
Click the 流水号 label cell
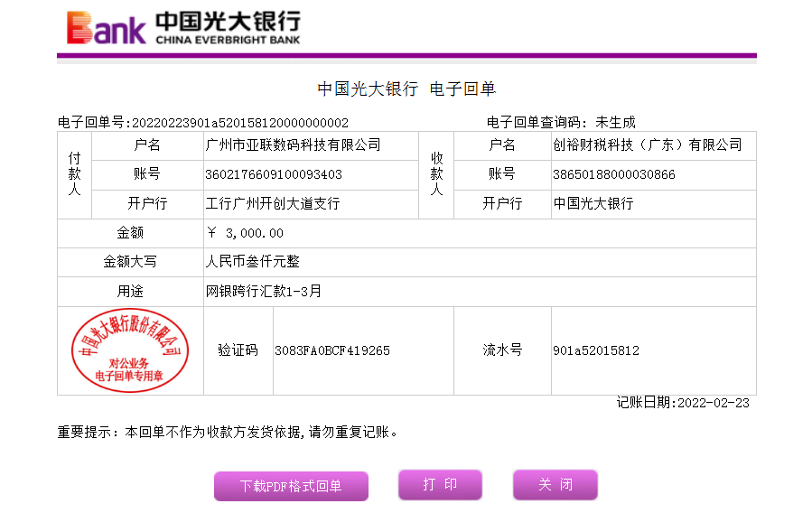coord(502,351)
